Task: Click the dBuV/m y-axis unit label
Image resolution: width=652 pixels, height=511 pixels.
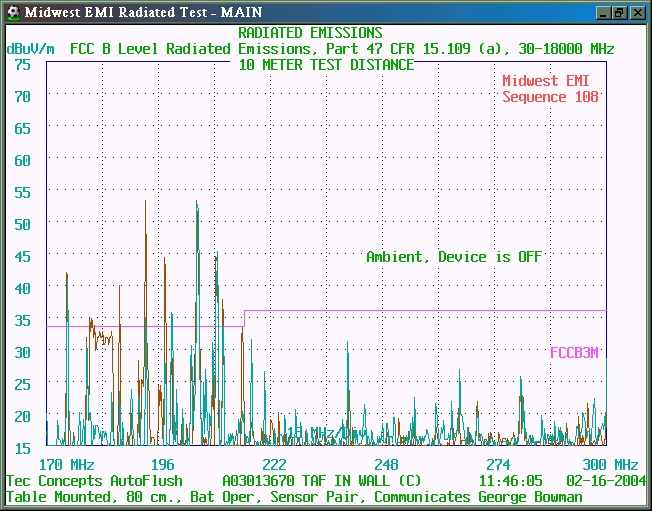Action: click(31, 48)
